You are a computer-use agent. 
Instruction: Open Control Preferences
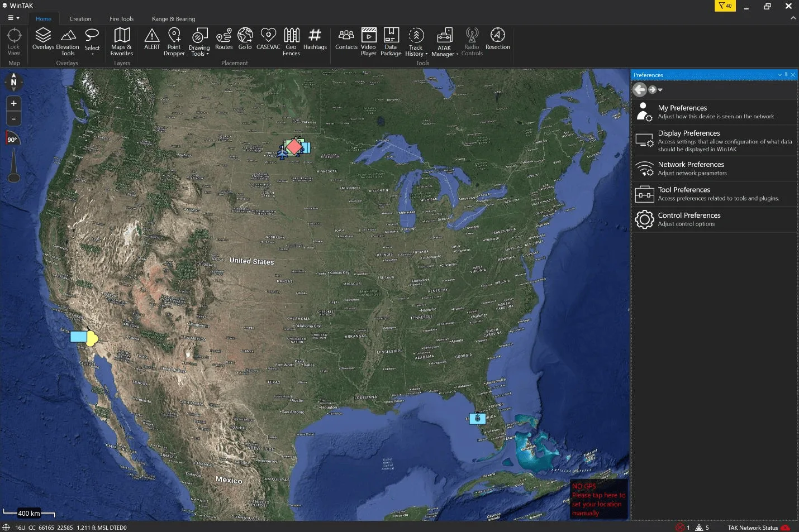click(x=714, y=219)
